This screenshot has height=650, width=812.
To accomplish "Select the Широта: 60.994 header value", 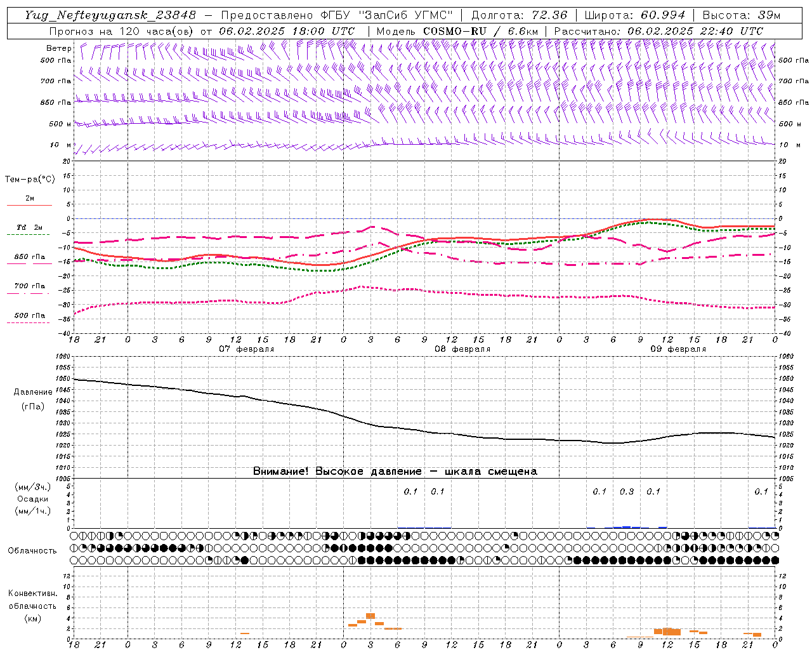I will point(635,15).
